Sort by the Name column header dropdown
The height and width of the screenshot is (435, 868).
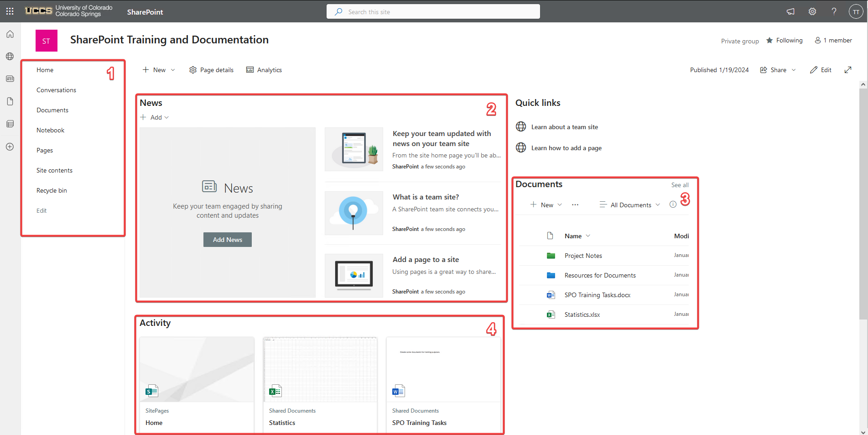577,236
